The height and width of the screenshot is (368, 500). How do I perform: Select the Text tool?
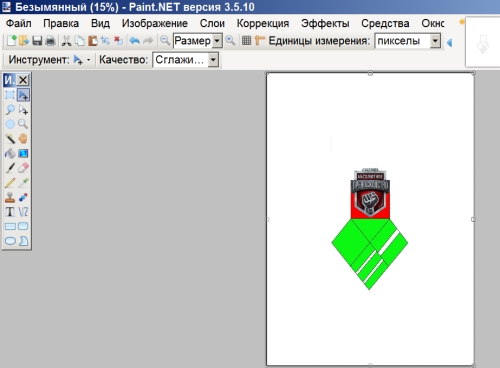click(x=10, y=212)
